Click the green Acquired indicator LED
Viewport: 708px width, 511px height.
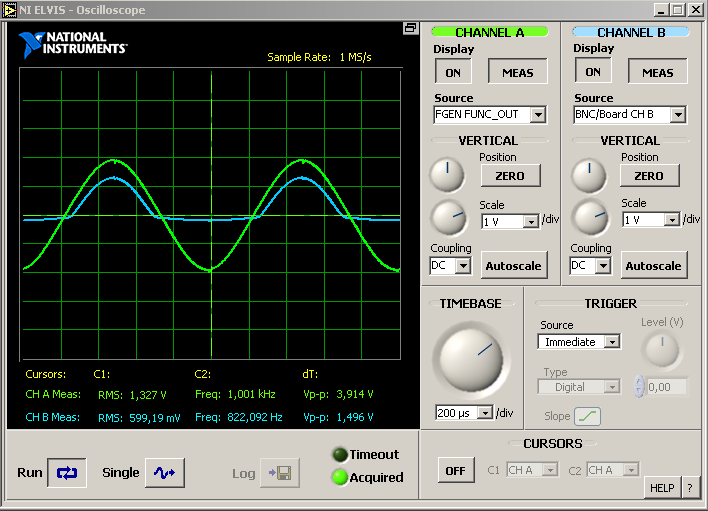pyautogui.click(x=340, y=477)
